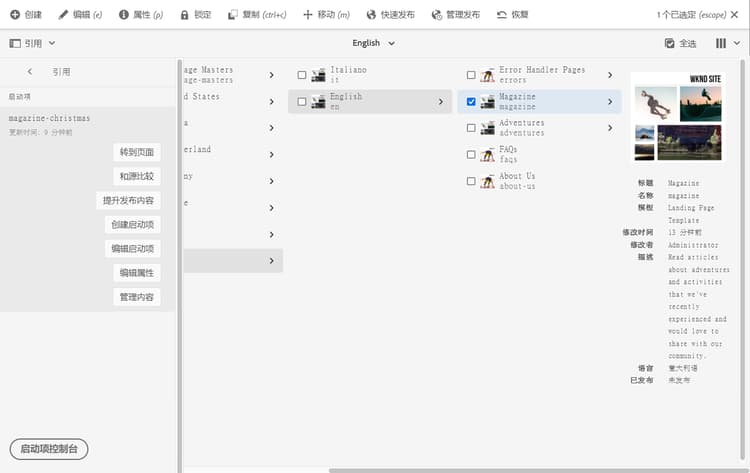Click the 恢复 restore icon
750x473 pixels.
501,15
